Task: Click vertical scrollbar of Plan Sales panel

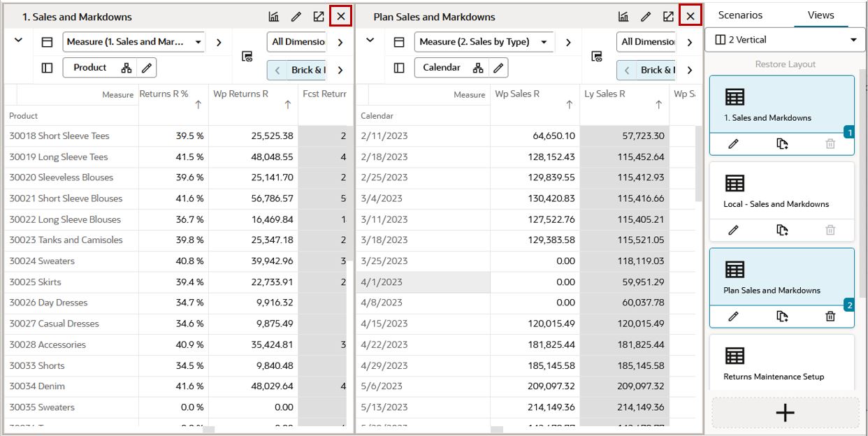Action: click(698, 163)
